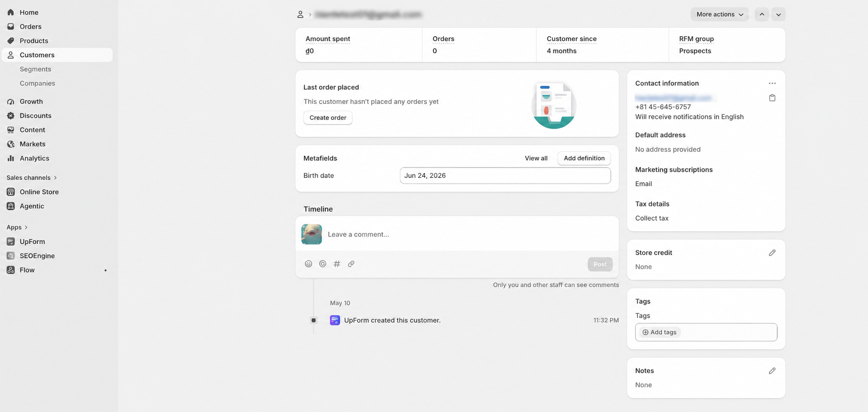Image resolution: width=868 pixels, height=412 pixels.
Task: Open Companies under Customers
Action: point(37,83)
